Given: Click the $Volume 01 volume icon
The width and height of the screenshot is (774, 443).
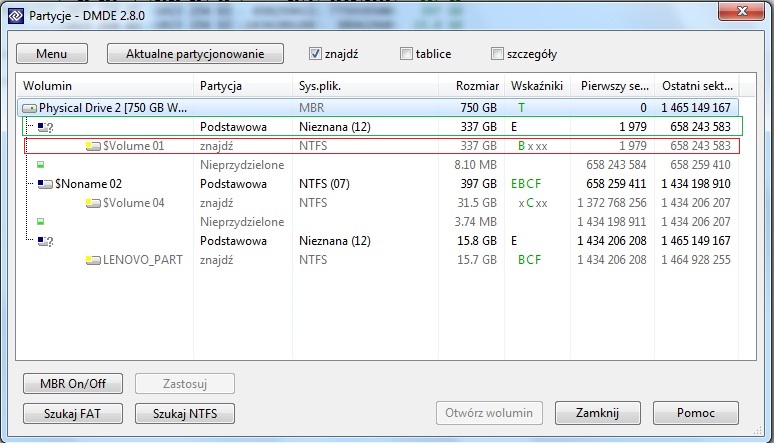Looking at the screenshot, I should pyautogui.click(x=93, y=146).
